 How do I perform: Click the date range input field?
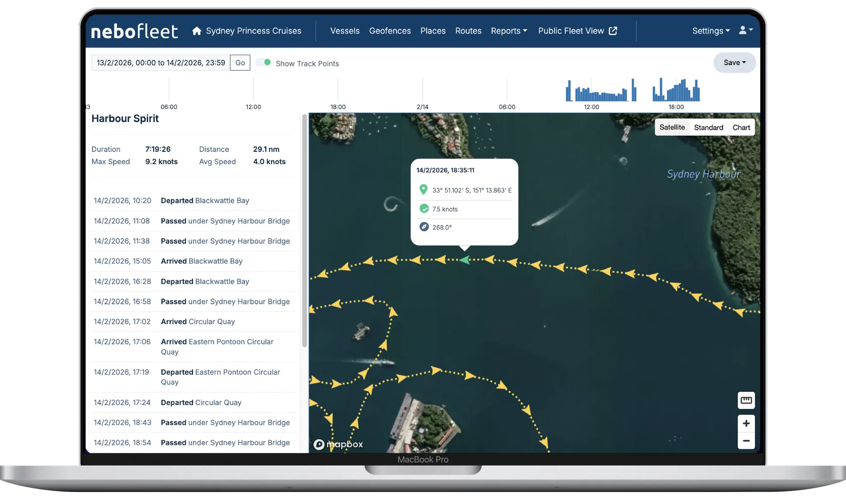point(161,63)
